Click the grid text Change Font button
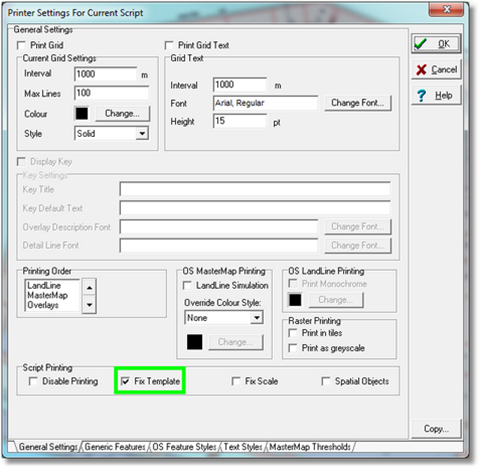Viewport: 480px width, 469px height. point(358,103)
